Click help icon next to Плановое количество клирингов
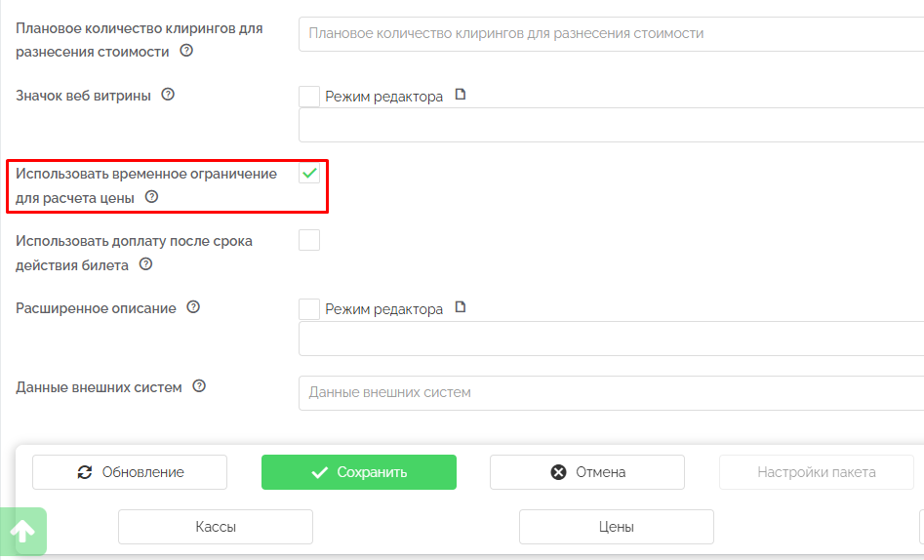This screenshot has height=560, width=924. (x=186, y=51)
